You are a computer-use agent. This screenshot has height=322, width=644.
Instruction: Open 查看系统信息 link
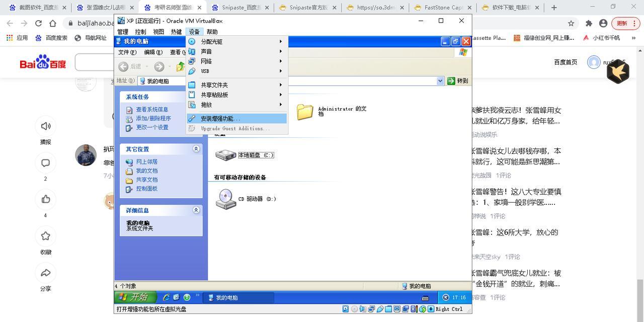click(152, 110)
